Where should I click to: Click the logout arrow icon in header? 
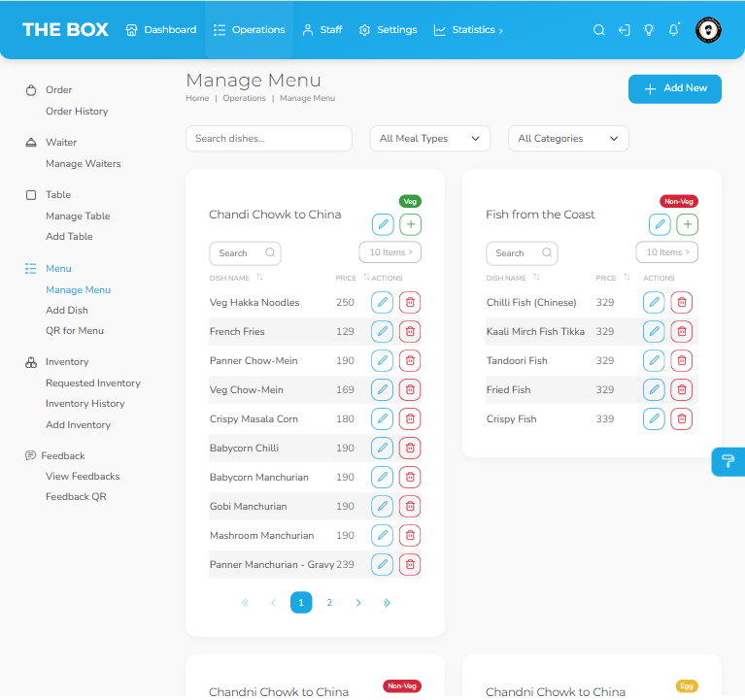(x=625, y=30)
